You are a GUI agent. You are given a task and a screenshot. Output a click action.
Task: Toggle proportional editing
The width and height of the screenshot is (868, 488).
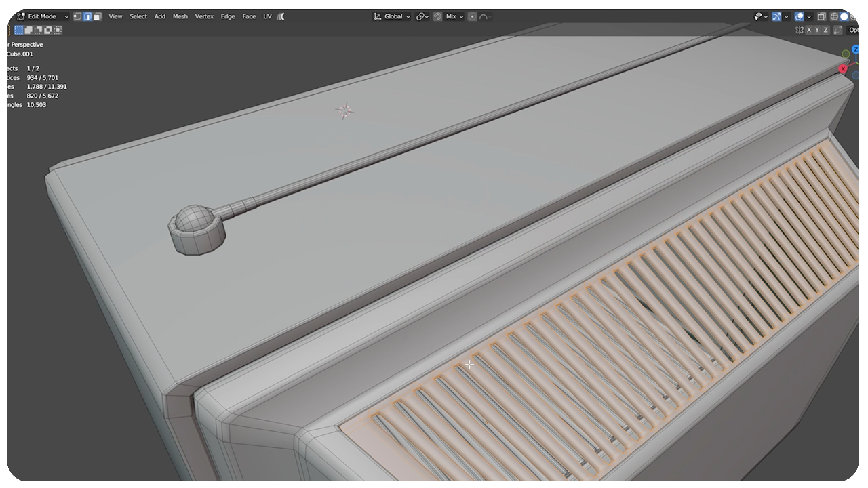[x=473, y=16]
